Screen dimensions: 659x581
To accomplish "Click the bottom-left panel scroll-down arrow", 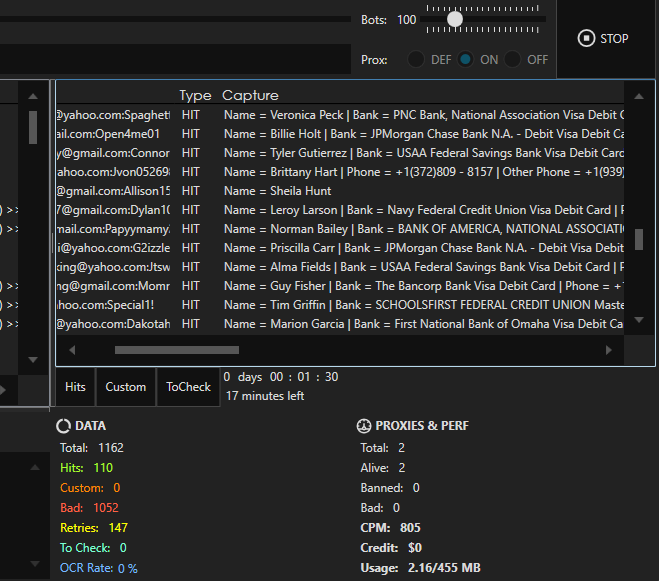I will pyautogui.click(x=35, y=564).
